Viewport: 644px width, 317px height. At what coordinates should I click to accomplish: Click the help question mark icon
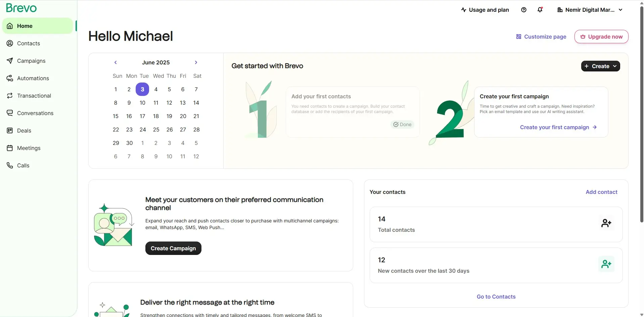[x=524, y=10]
